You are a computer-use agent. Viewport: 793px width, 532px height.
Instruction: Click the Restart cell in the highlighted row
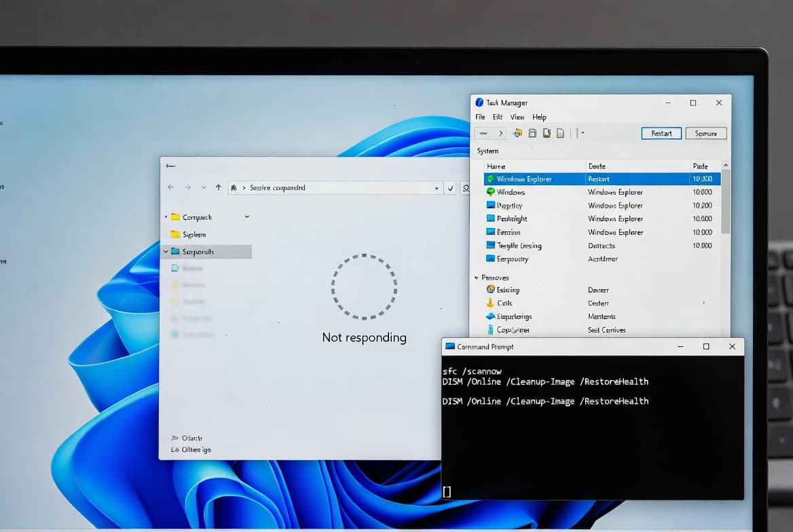click(x=599, y=179)
